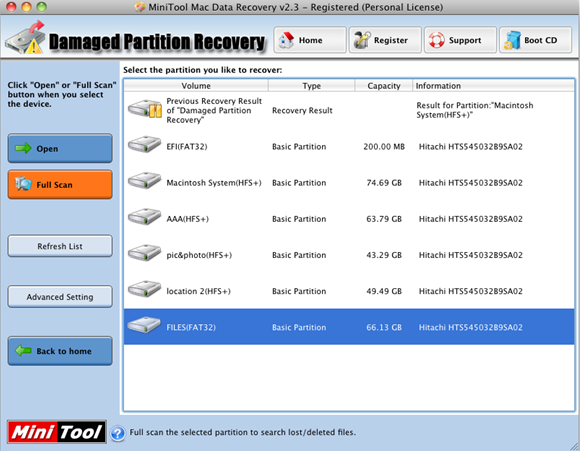Viewport: 580px width, 451px height.
Task: Click the Register keys icon
Action: click(x=362, y=40)
